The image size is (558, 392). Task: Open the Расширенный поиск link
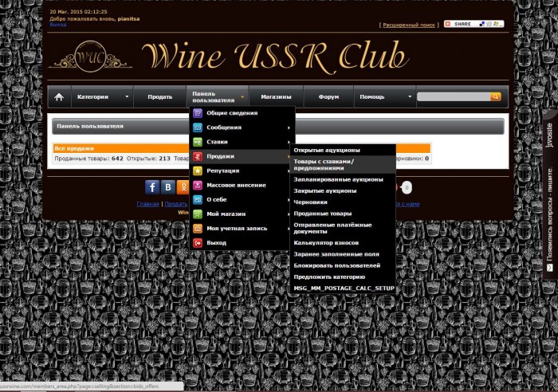(x=409, y=25)
